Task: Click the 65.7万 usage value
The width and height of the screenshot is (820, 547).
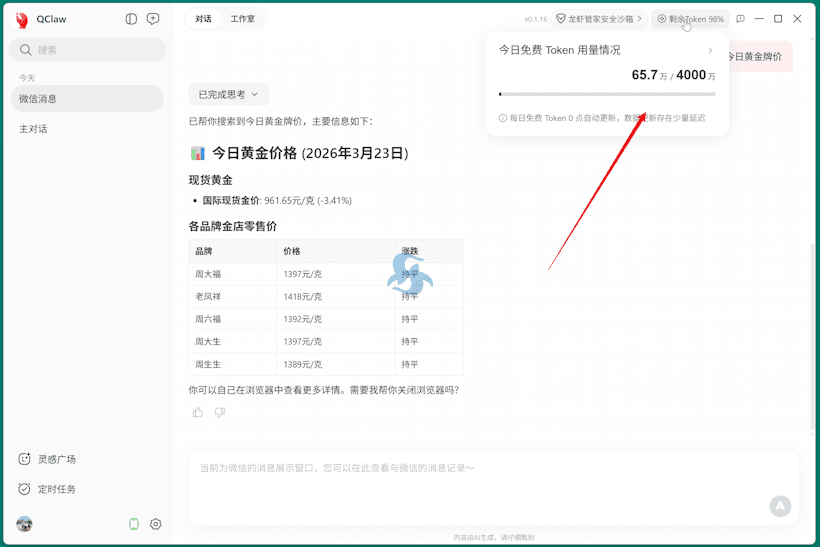Action: point(649,75)
